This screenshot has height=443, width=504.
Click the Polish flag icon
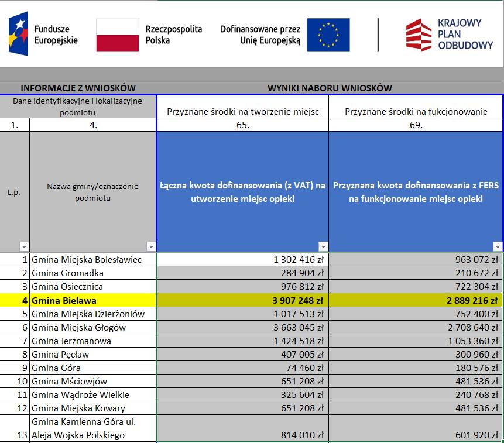click(x=118, y=35)
